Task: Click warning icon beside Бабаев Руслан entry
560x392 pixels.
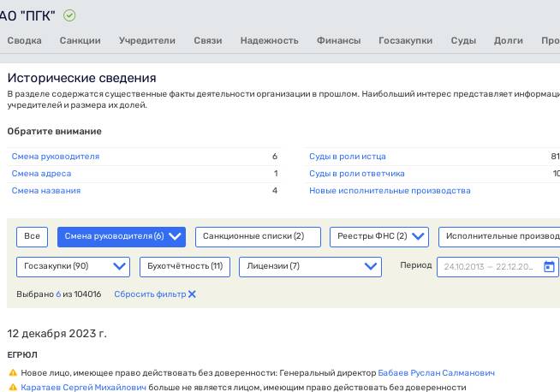Action: coord(13,373)
